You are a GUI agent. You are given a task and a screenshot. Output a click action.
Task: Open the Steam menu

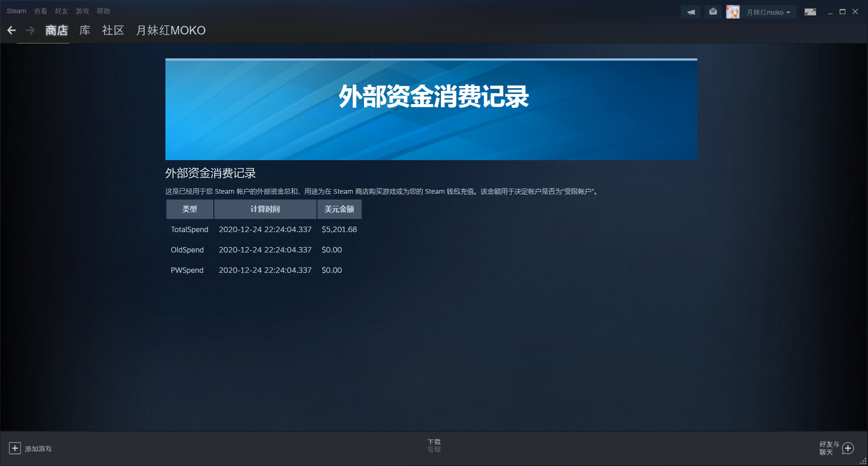pos(17,11)
